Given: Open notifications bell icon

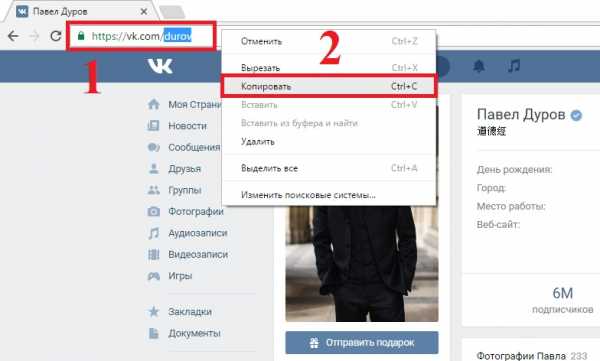Looking at the screenshot, I should [479, 66].
